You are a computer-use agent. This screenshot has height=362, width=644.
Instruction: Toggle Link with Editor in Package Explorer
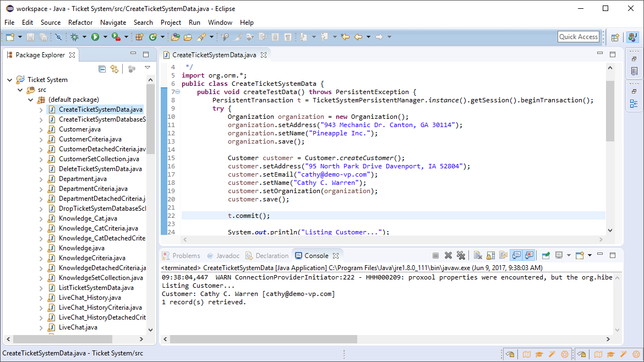coord(114,69)
